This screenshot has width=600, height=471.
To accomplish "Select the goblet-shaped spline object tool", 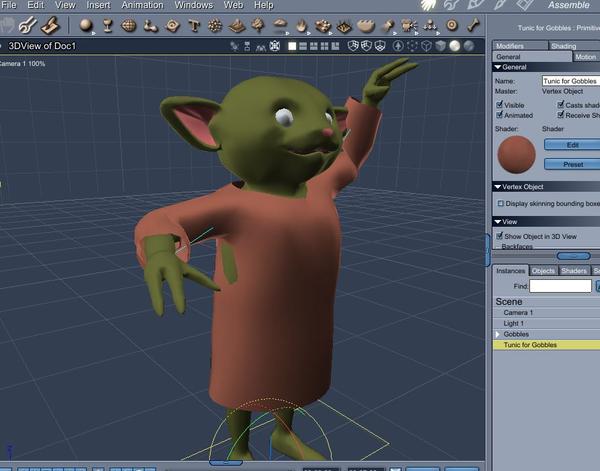I will (x=108, y=26).
